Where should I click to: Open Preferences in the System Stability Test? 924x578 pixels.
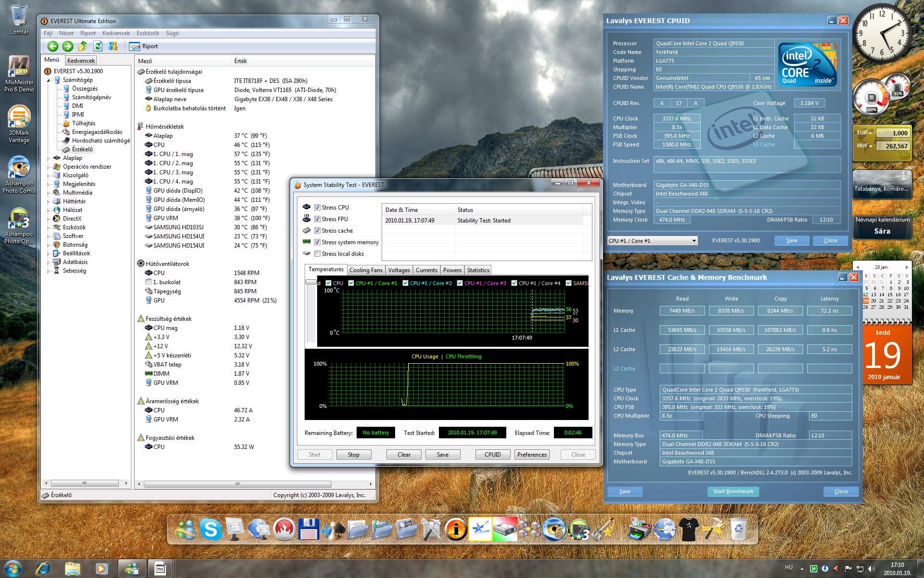tap(532, 455)
